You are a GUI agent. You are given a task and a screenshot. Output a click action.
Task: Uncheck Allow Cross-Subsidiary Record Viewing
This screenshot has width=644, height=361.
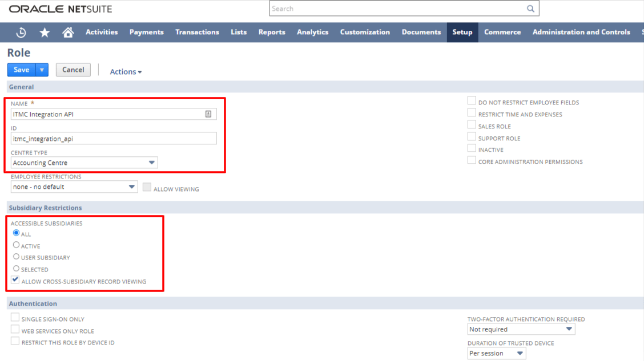pyautogui.click(x=15, y=280)
